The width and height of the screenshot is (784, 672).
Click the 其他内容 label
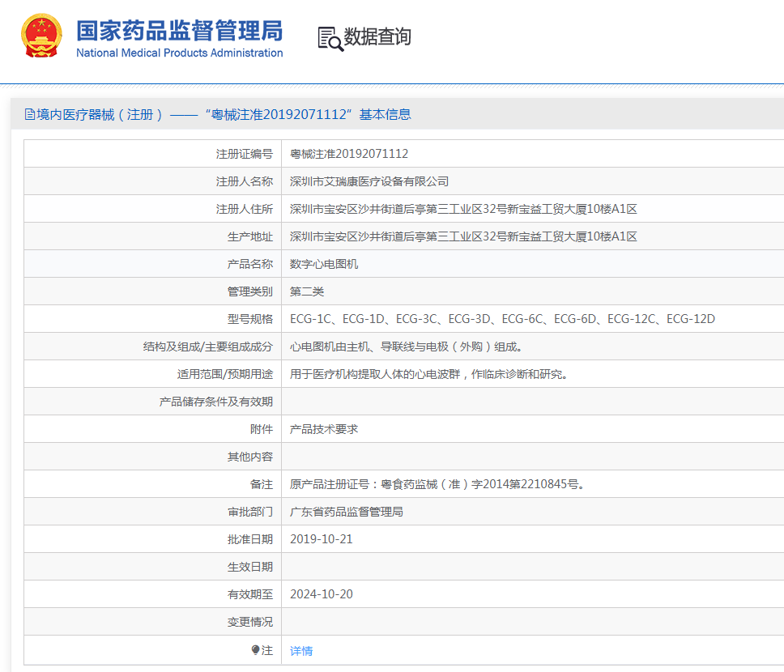click(250, 457)
